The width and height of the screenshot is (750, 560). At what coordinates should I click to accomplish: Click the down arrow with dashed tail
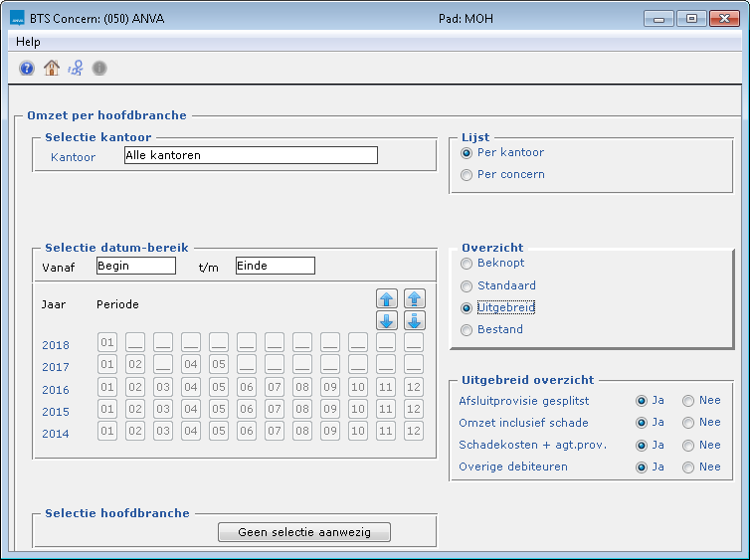(415, 320)
